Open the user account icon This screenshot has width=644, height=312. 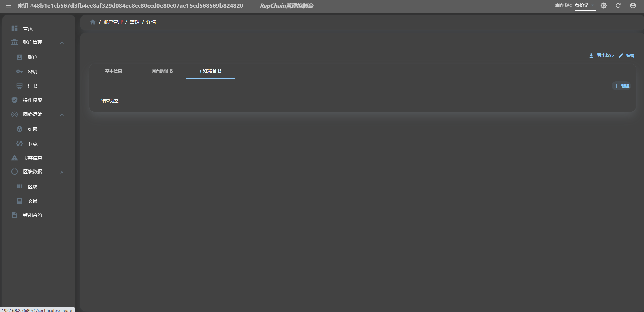[633, 6]
